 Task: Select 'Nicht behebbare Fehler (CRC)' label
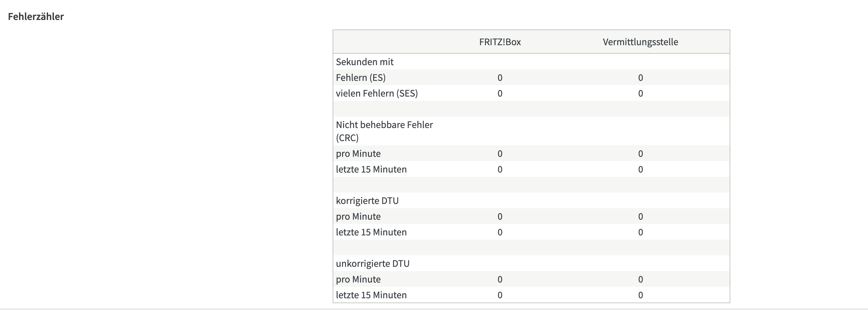pos(384,131)
